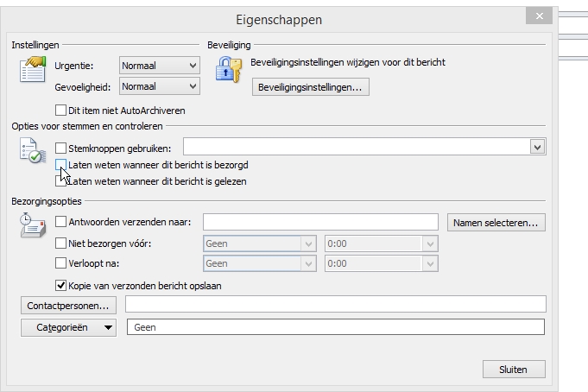Click the Eigenschappen title text
The width and height of the screenshot is (588, 392).
click(x=279, y=20)
